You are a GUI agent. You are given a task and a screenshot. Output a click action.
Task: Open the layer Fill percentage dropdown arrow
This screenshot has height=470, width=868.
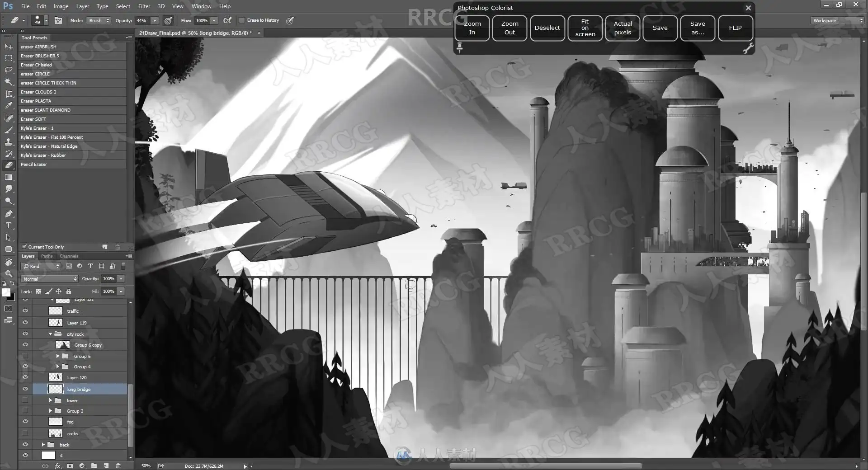(x=121, y=291)
